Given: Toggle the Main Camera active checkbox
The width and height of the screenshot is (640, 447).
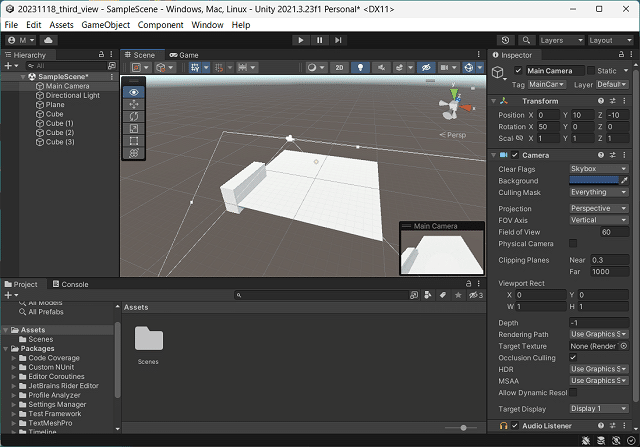Looking at the screenshot, I should [x=518, y=71].
